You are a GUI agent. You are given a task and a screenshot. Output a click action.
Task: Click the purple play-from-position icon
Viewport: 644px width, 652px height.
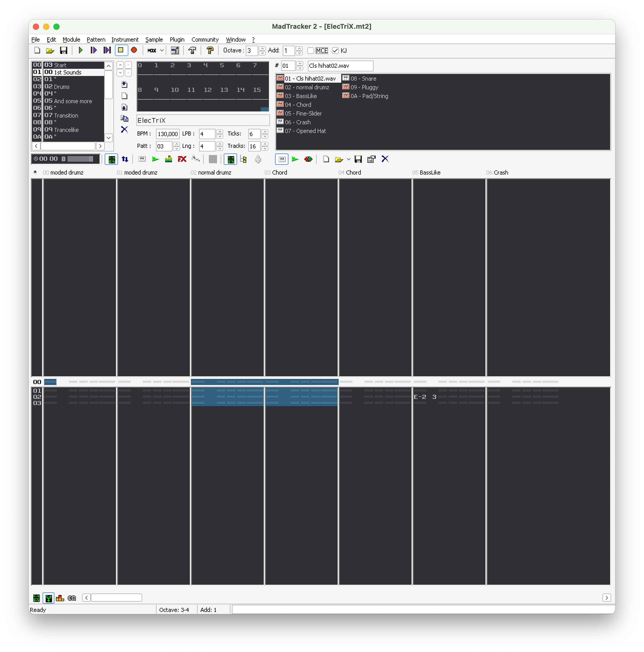tap(107, 50)
